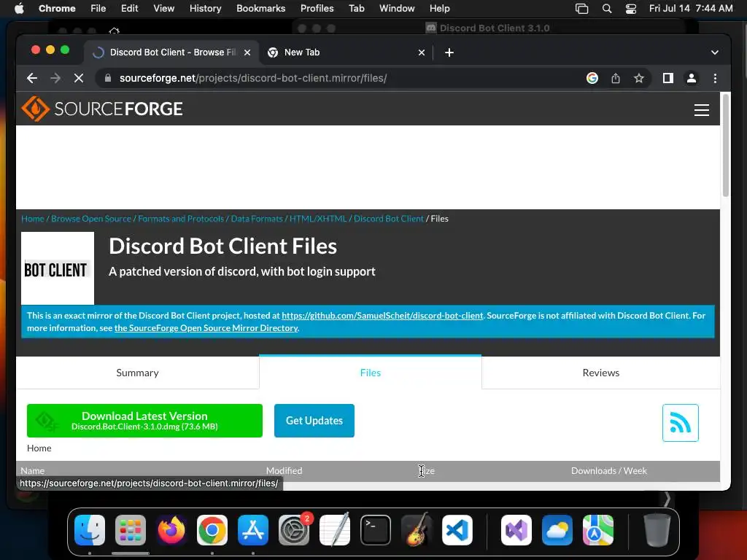The height and width of the screenshot is (560, 747).
Task: Open a new tab with plus button
Action: [x=449, y=52]
